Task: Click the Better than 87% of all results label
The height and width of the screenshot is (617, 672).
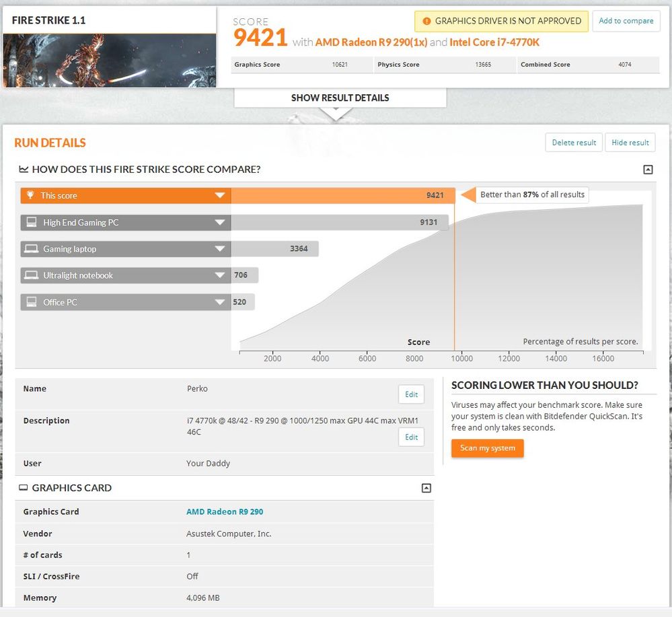Action: [x=532, y=194]
